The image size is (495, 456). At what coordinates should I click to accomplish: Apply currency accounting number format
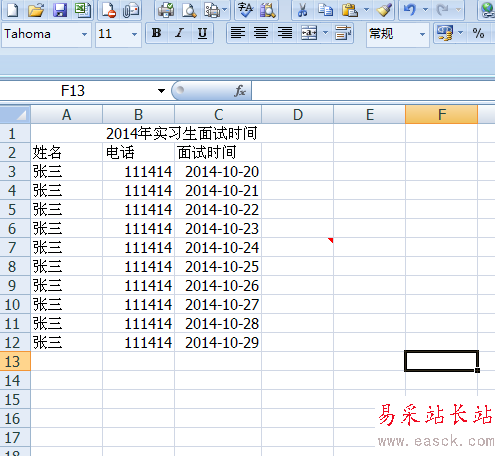coord(445,33)
